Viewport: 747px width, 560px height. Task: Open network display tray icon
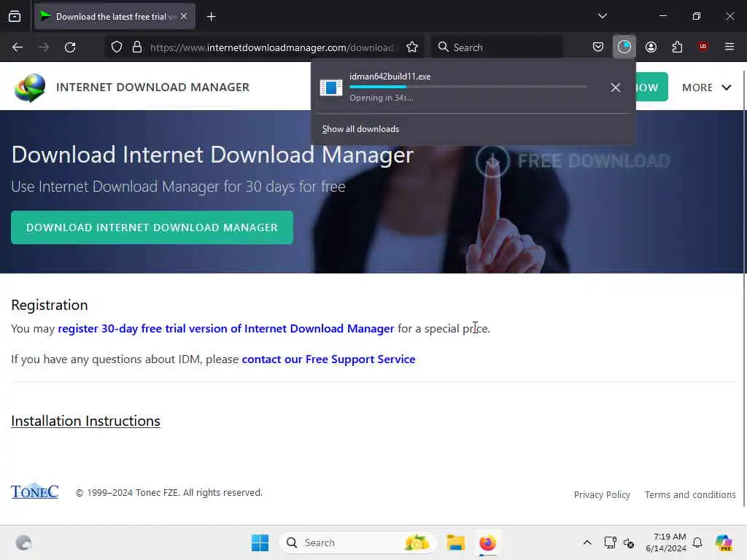[610, 542]
